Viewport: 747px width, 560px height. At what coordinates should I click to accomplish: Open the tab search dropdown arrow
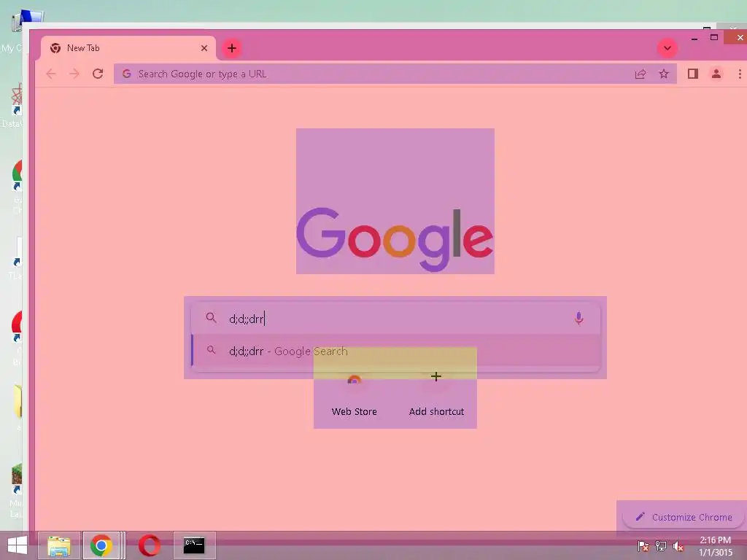pyautogui.click(x=667, y=48)
